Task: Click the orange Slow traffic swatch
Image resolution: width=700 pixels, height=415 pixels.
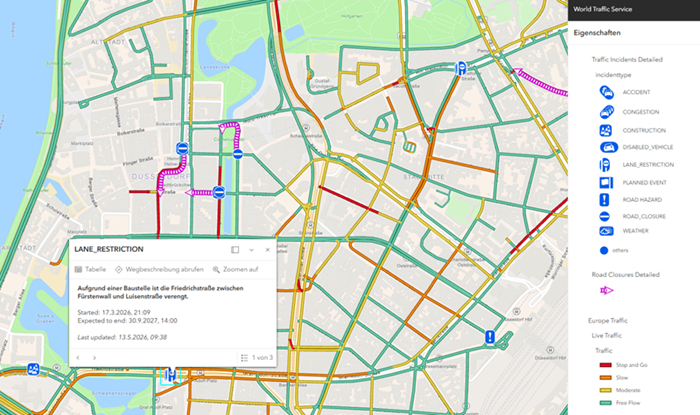Action: [x=605, y=378]
